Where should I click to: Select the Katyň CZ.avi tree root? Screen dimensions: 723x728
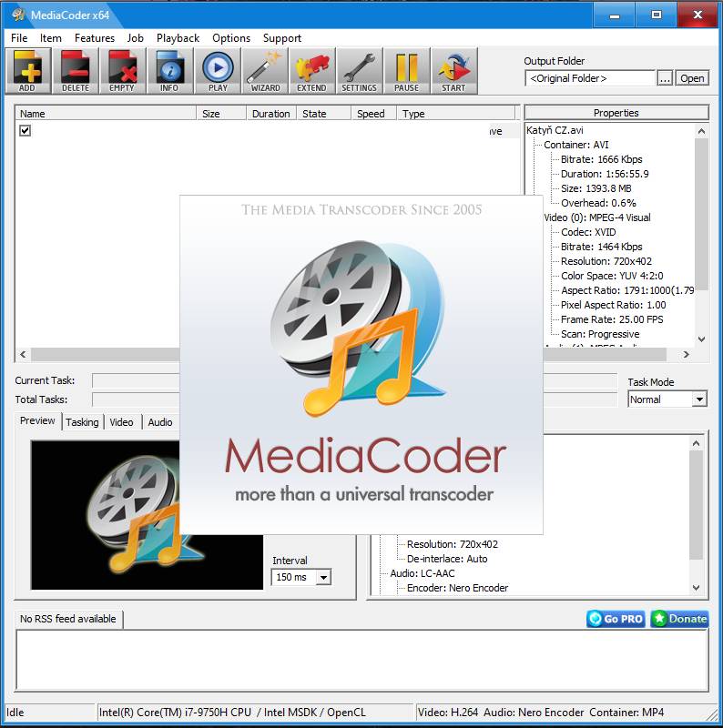[555, 130]
